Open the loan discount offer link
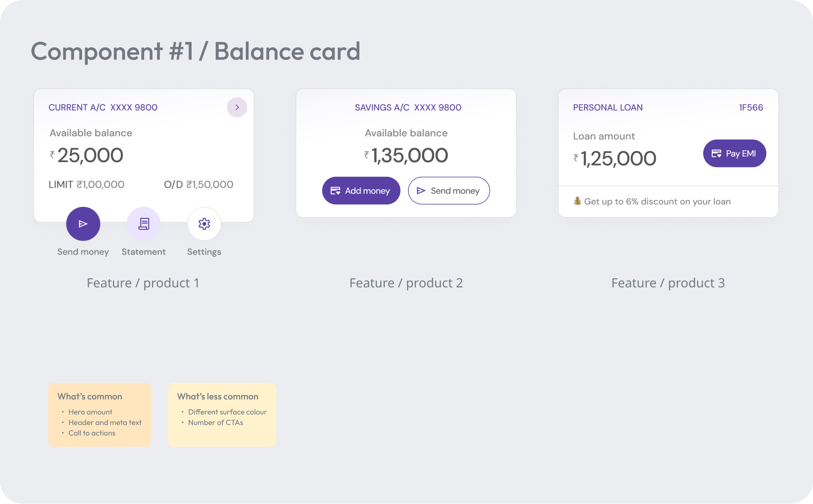 (x=657, y=202)
